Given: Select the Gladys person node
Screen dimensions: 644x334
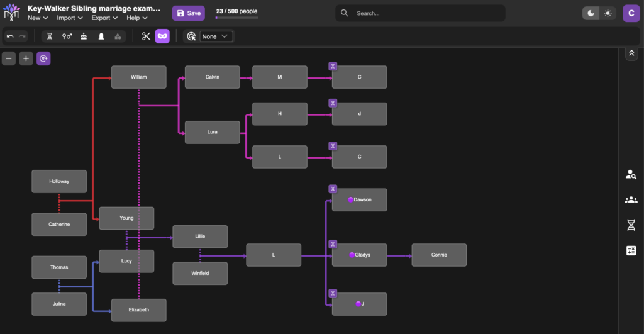Looking at the screenshot, I should coord(359,255).
